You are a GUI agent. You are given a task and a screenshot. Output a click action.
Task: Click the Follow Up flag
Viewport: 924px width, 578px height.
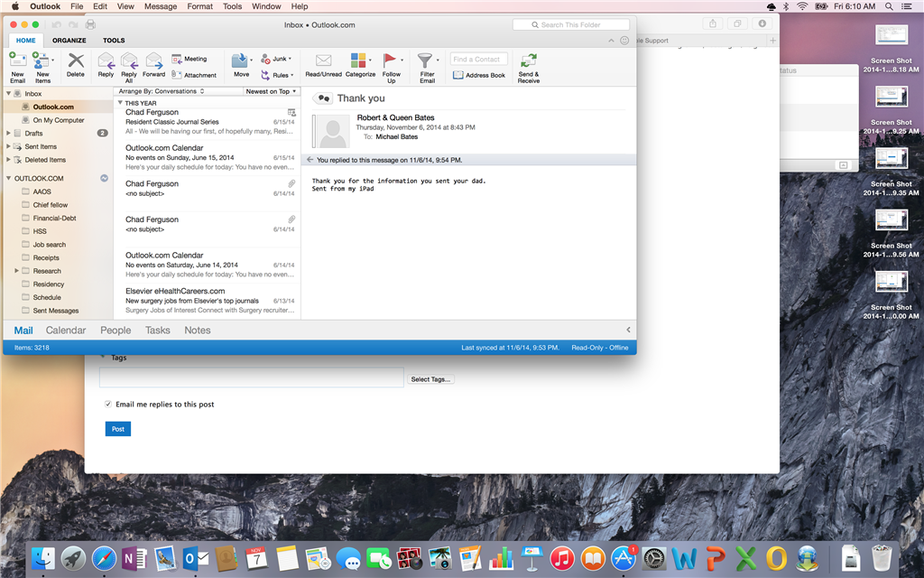390,61
